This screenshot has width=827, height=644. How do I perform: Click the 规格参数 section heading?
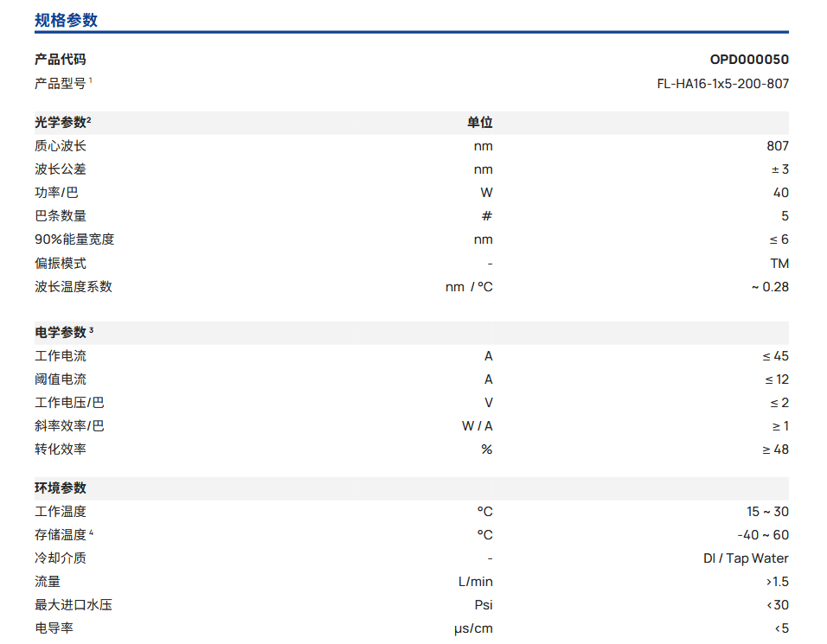pyautogui.click(x=66, y=20)
